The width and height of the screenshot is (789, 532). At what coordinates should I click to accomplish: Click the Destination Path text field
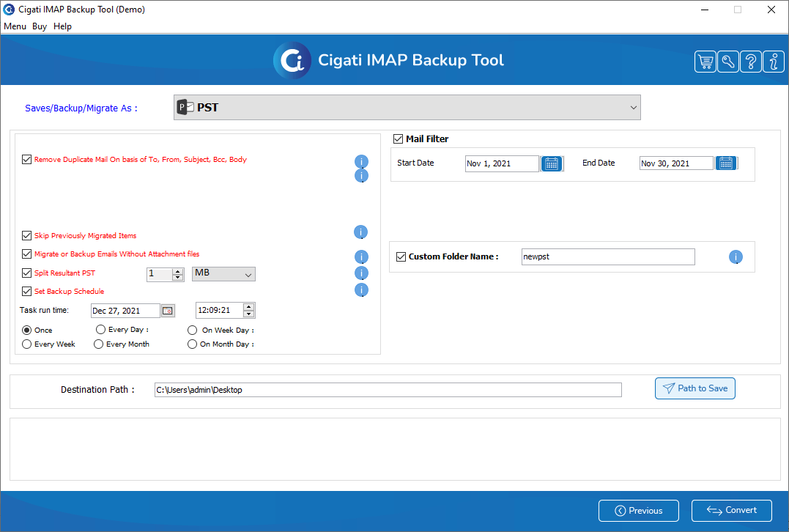(388, 390)
